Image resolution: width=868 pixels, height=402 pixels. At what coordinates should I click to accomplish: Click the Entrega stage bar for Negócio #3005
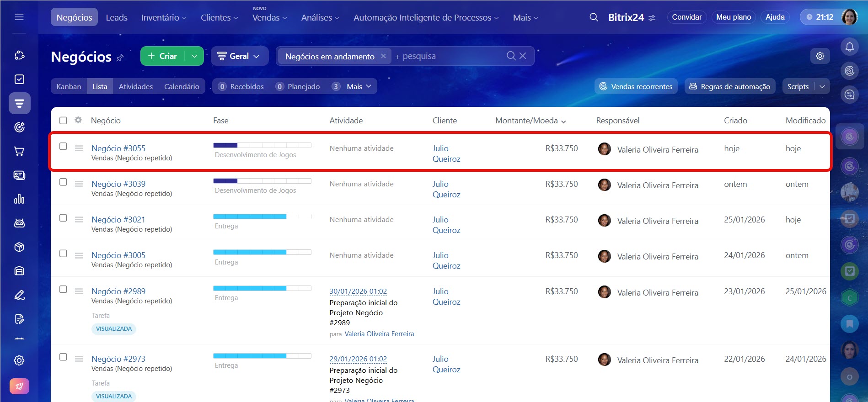click(x=262, y=252)
